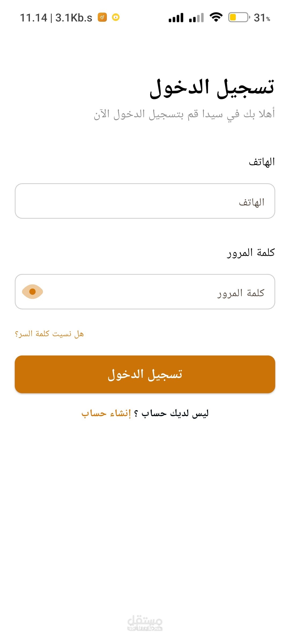
Task: Tap the 11.14 clock in status bar
Action: 34,18
